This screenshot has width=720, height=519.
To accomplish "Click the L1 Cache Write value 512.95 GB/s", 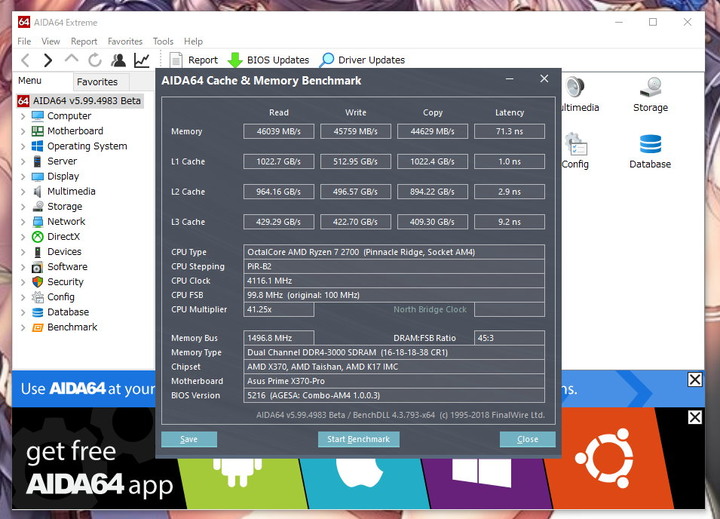I will point(355,162).
